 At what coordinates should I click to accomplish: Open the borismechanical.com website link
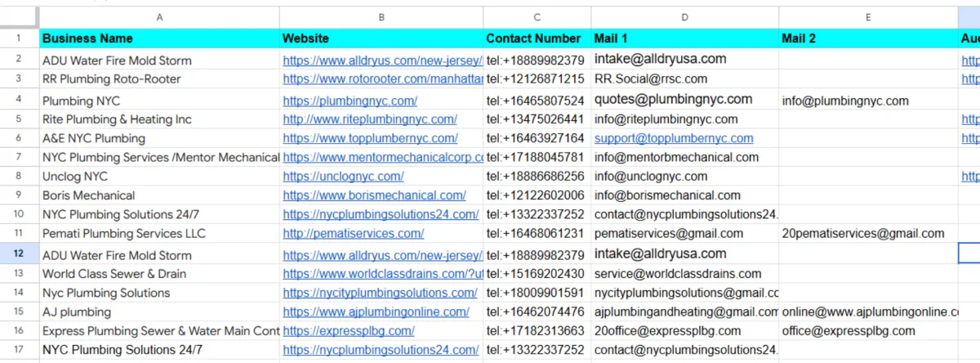pyautogui.click(x=375, y=195)
